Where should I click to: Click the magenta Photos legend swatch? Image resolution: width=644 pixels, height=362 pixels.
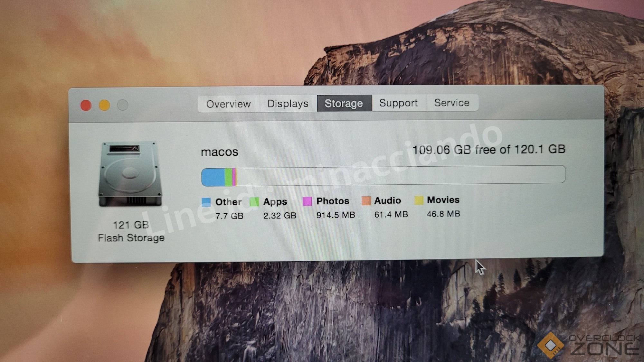point(307,201)
